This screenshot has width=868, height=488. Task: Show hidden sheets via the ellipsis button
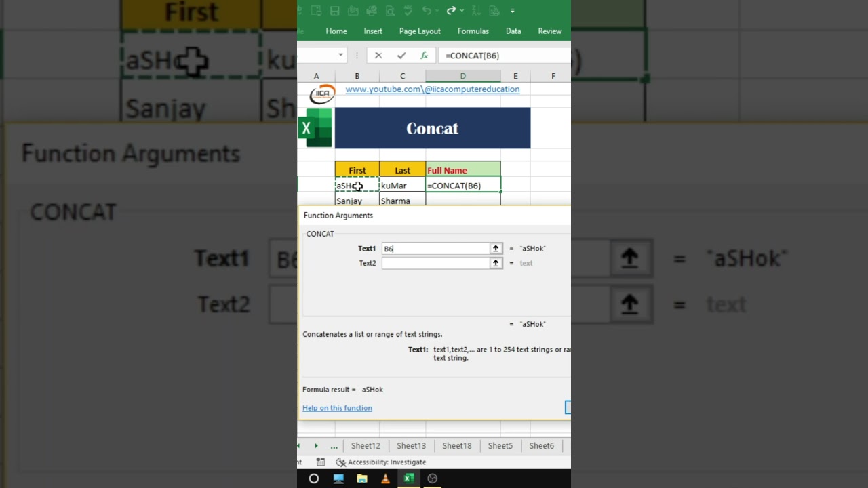pyautogui.click(x=334, y=446)
